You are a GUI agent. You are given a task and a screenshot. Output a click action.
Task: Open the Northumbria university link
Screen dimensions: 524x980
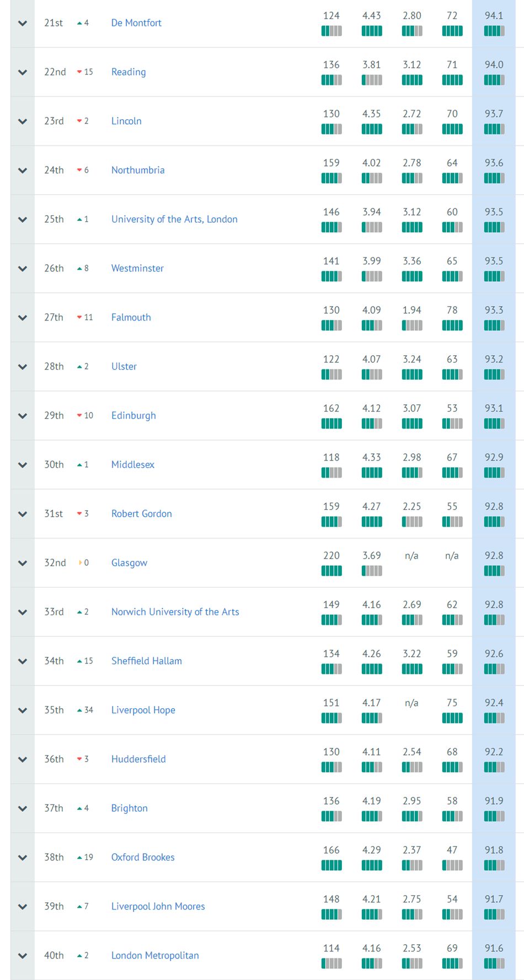pos(138,170)
